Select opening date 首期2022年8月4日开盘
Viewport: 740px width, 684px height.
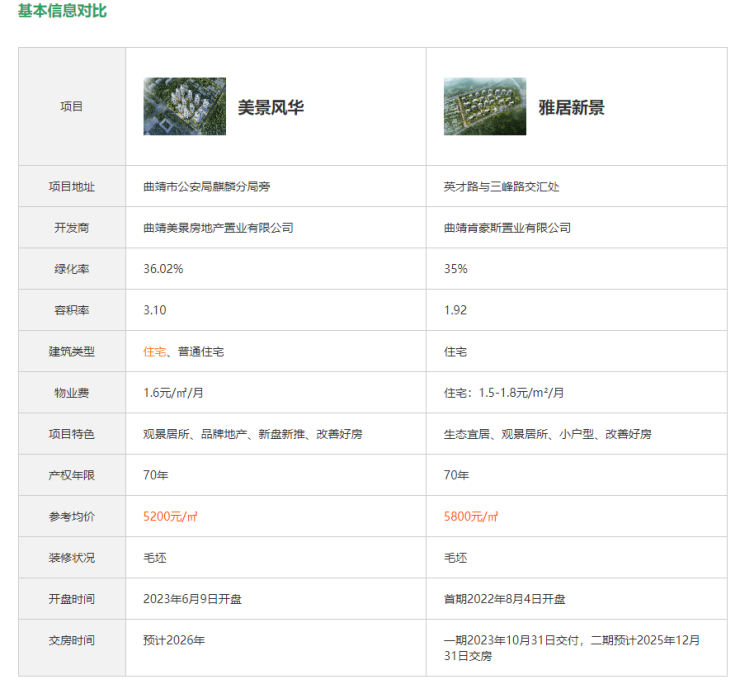click(x=505, y=599)
